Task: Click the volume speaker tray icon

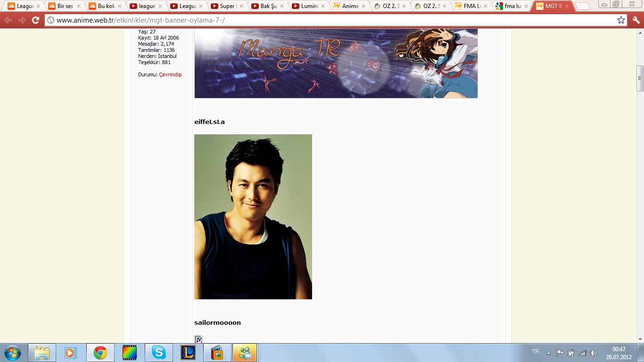Action: [x=594, y=353]
